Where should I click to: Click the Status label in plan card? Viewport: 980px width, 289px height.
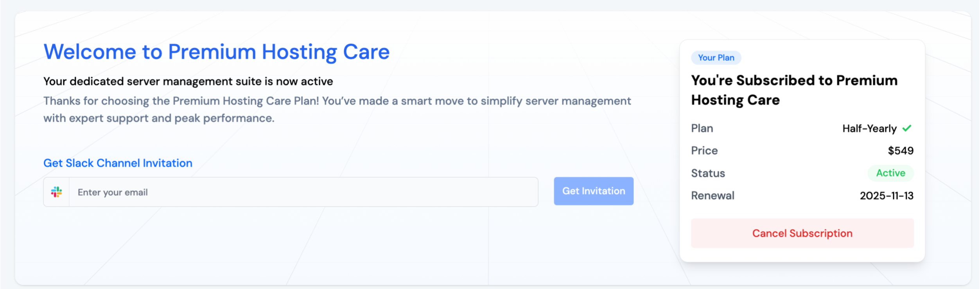[708, 173]
